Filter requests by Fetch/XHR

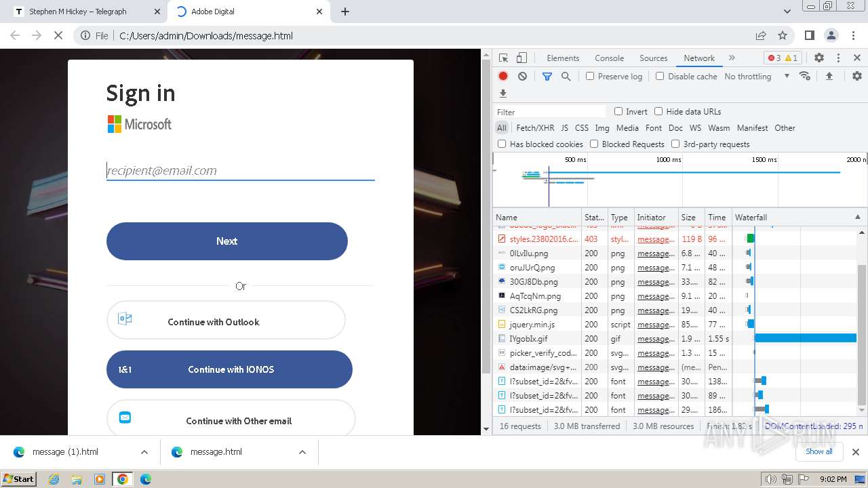point(535,128)
